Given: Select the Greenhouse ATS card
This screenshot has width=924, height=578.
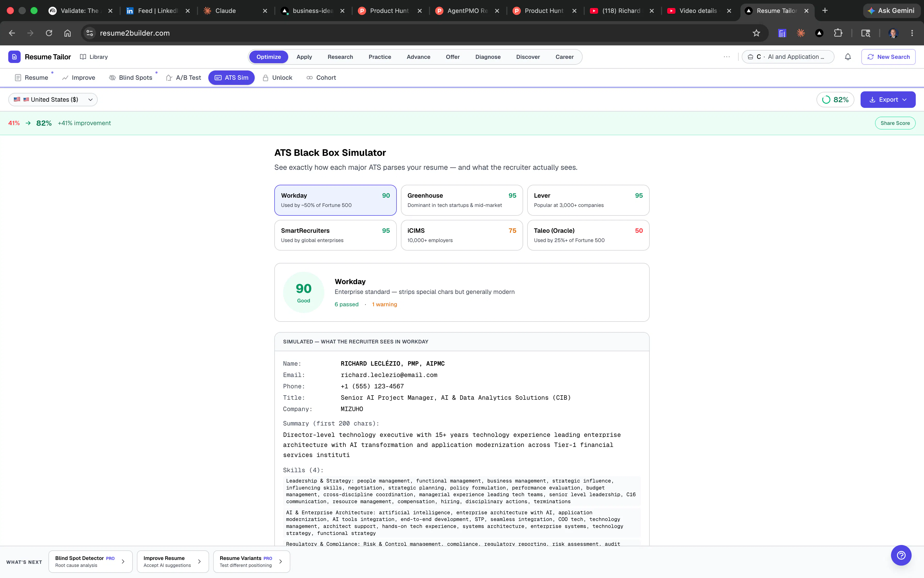Looking at the screenshot, I should [462, 200].
